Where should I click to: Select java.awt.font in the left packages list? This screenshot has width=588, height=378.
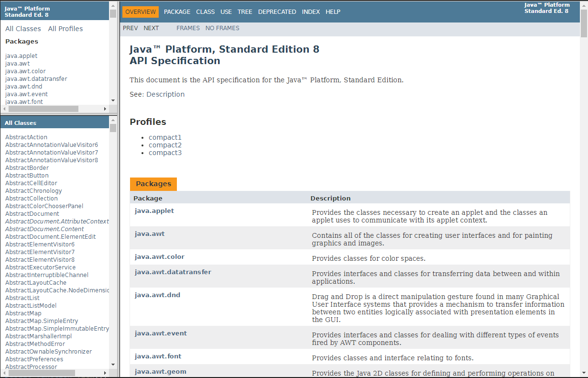(x=24, y=102)
